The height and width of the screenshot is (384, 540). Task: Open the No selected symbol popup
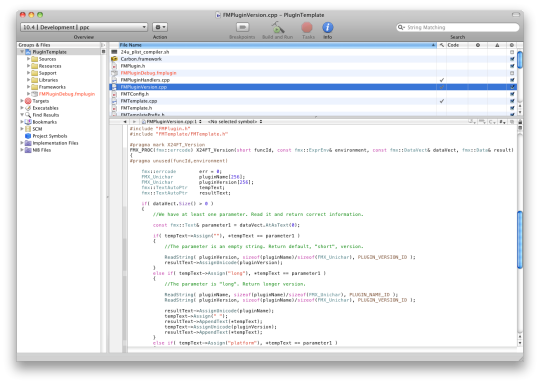tap(235, 122)
